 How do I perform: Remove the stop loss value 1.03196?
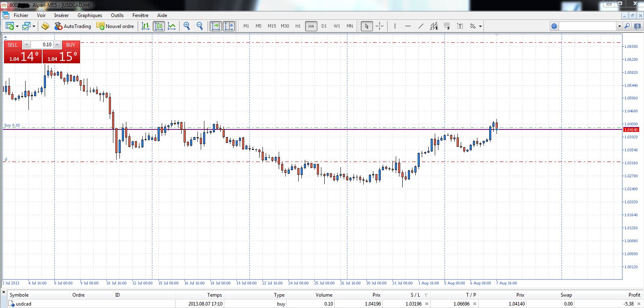427,304
